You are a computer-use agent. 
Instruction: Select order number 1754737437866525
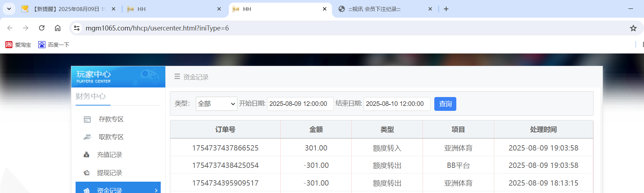tap(225, 148)
